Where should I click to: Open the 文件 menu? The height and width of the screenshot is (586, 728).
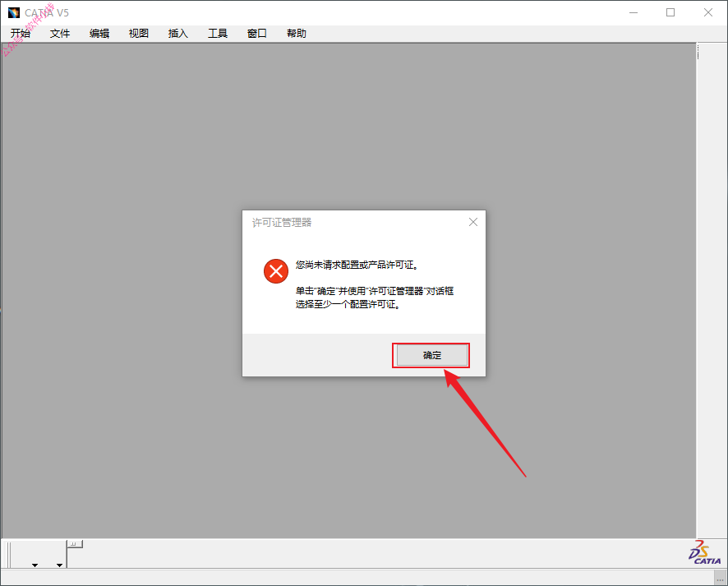(60, 34)
